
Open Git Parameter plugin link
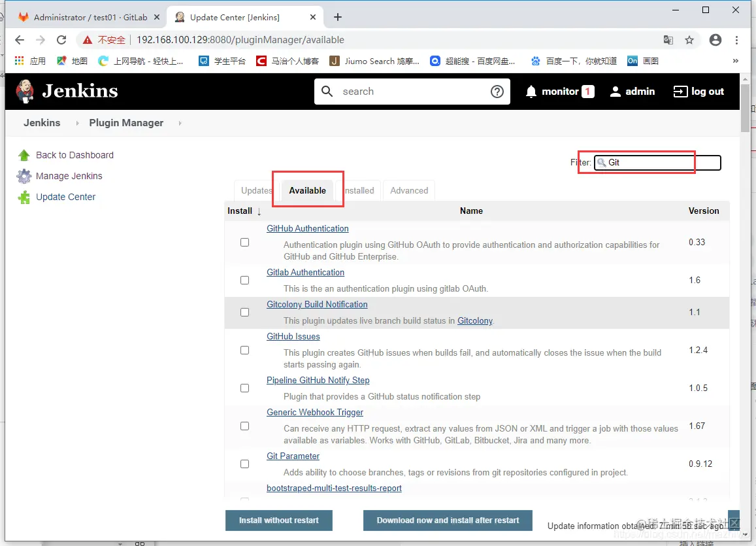click(x=293, y=456)
